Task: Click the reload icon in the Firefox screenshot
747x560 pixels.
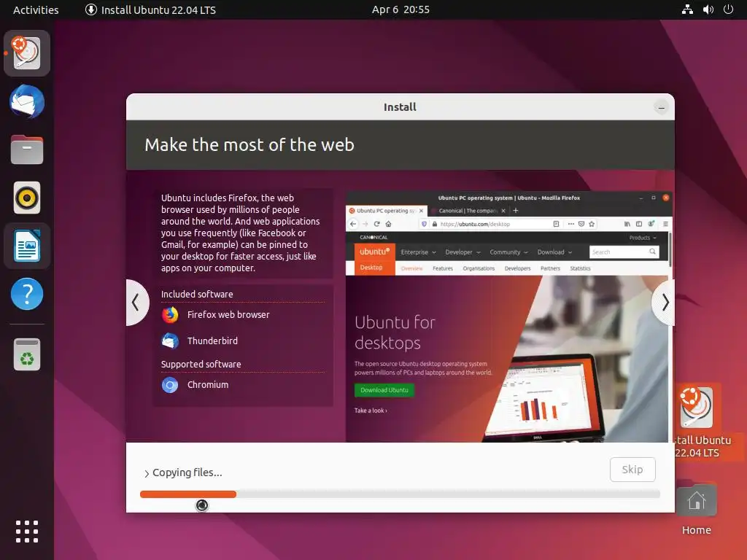Action: (x=377, y=224)
